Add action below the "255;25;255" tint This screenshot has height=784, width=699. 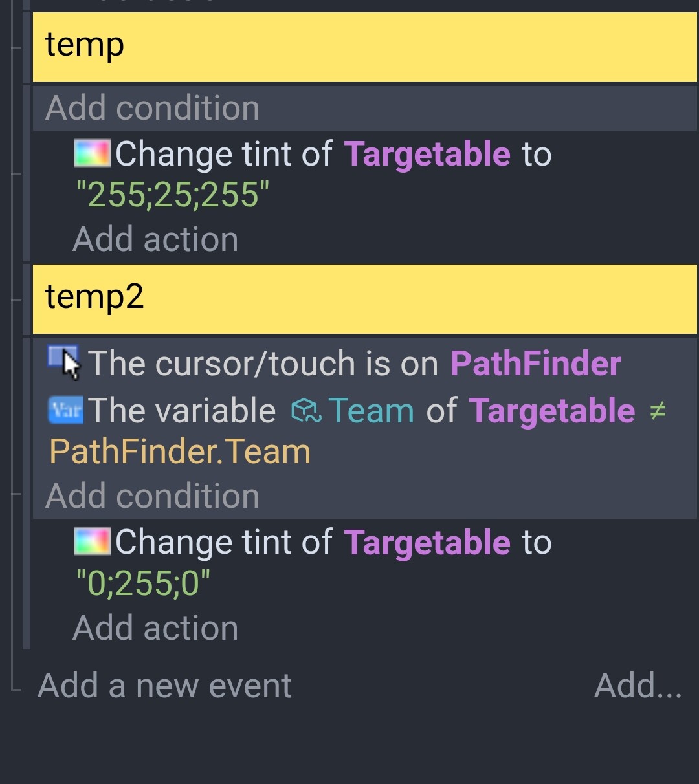click(155, 239)
